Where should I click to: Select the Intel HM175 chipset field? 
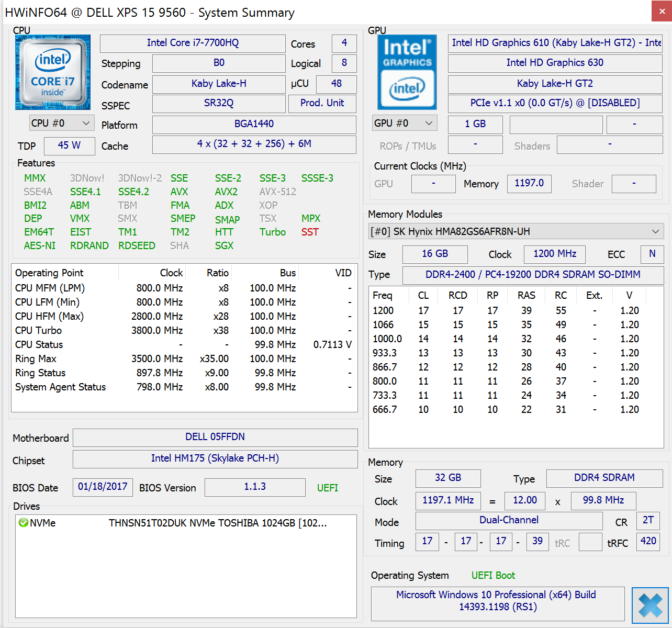point(215,458)
